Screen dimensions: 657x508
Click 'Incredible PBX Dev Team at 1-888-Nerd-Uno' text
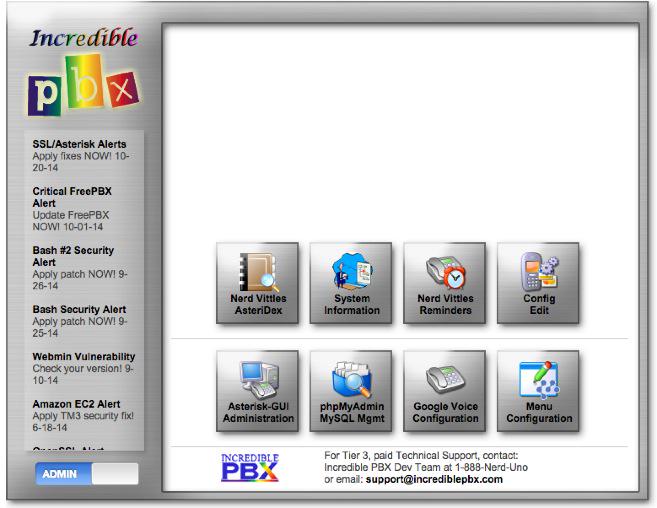tap(426, 467)
